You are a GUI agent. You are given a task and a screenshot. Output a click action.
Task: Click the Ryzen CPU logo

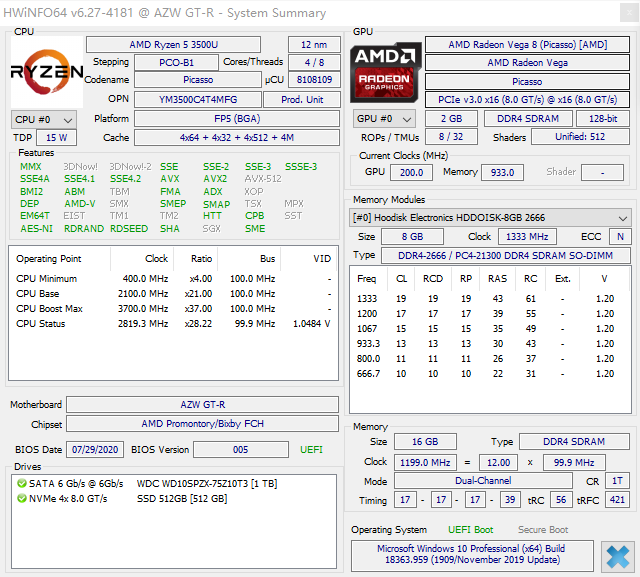47,72
